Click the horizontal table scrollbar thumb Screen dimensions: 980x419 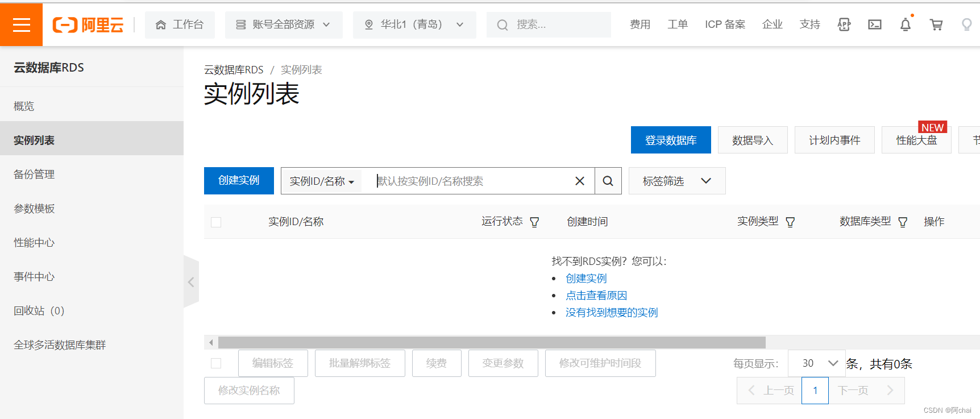492,342
